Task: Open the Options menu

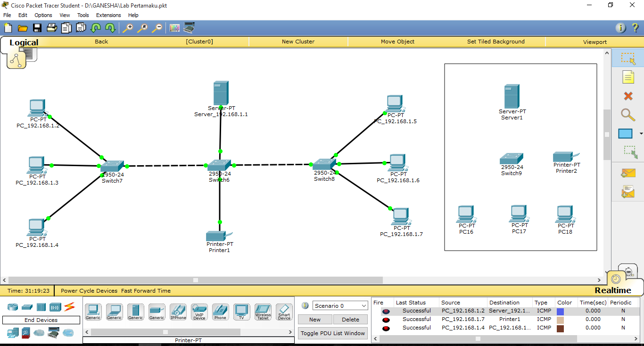Action: [x=43, y=15]
